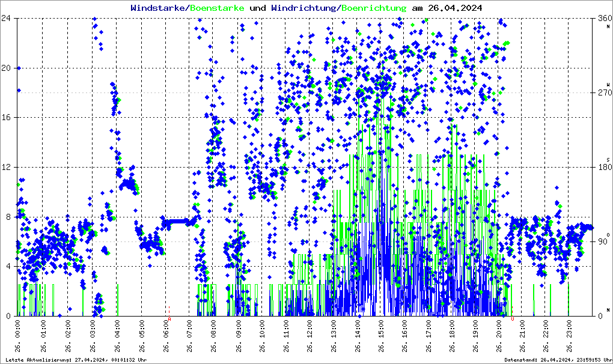Click the blue 'Windstarke' title word
The width and height of the screenshot is (613, 364).
157,8
